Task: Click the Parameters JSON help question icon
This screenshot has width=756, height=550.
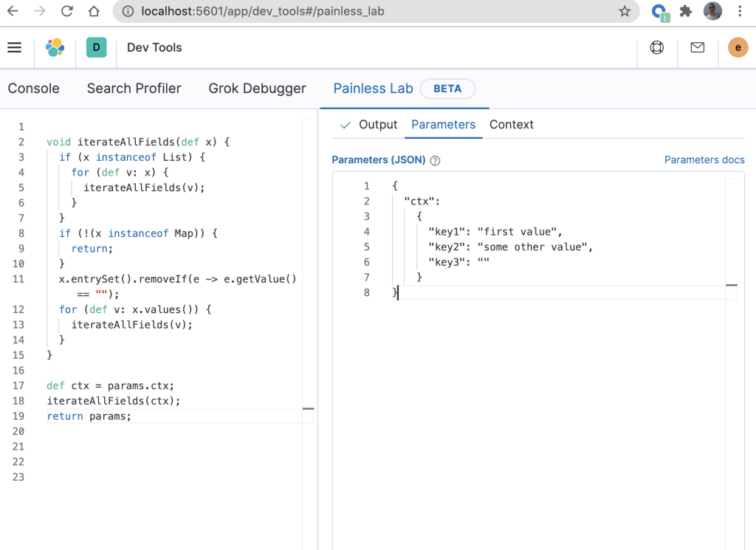Action: pos(436,160)
